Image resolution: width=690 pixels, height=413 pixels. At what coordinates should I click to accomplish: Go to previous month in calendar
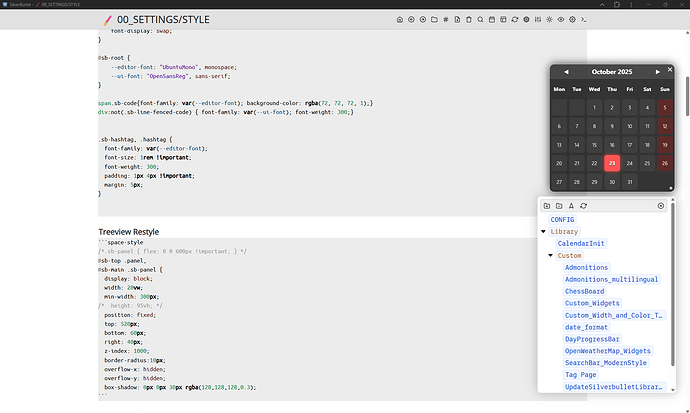point(566,72)
